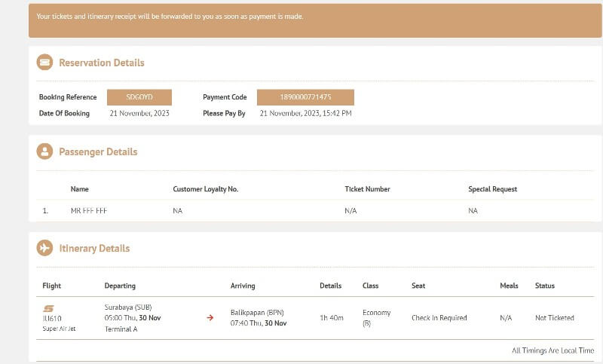603x364 pixels.
Task: Click the Itinerary Details heading
Action: coord(94,248)
